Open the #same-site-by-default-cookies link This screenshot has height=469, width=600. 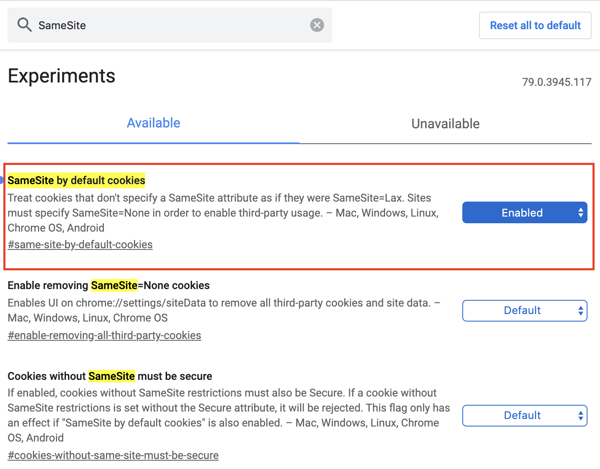coord(80,244)
